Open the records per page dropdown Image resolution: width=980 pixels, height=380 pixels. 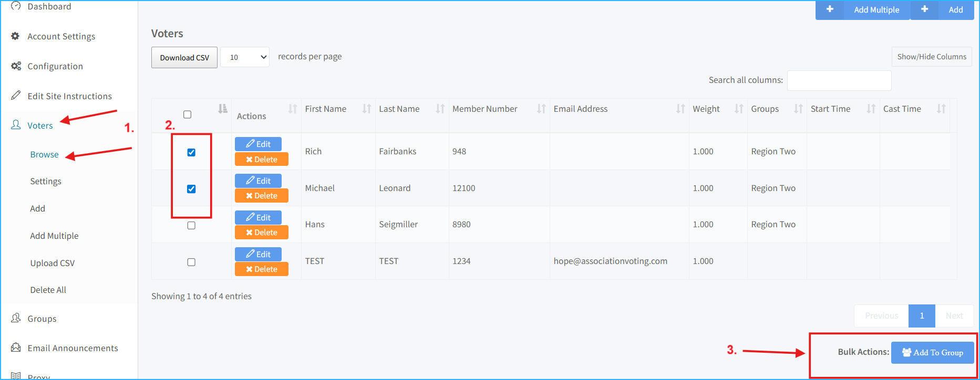[x=245, y=57]
